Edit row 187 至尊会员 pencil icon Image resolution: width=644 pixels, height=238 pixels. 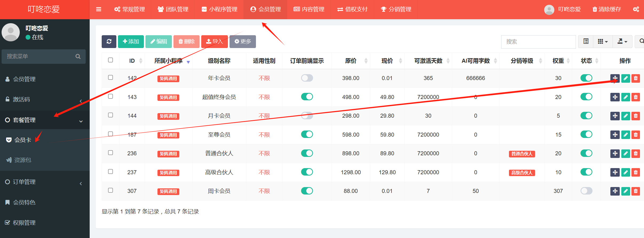[x=626, y=135]
